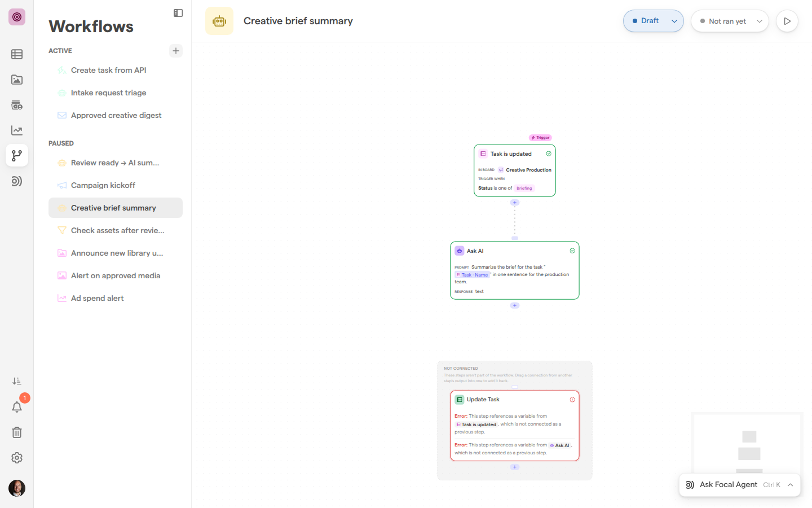Run the workflow with the play button
Viewport: 812px width, 508px height.
point(787,21)
